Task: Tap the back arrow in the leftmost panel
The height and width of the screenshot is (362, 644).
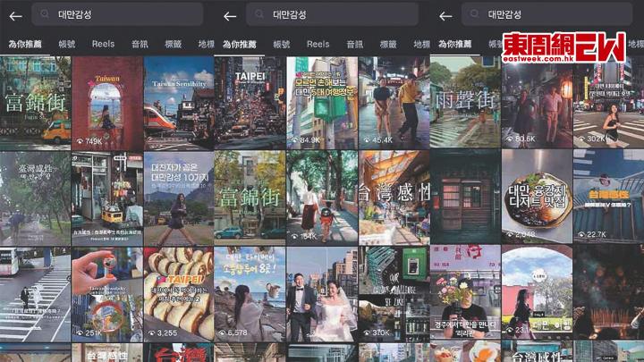Action: [x=15, y=15]
